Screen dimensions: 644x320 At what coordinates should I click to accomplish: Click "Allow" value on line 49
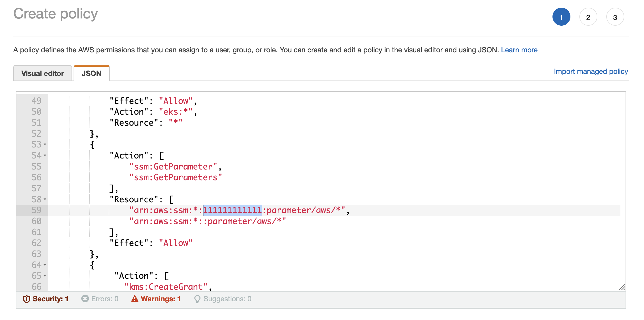[x=176, y=101]
